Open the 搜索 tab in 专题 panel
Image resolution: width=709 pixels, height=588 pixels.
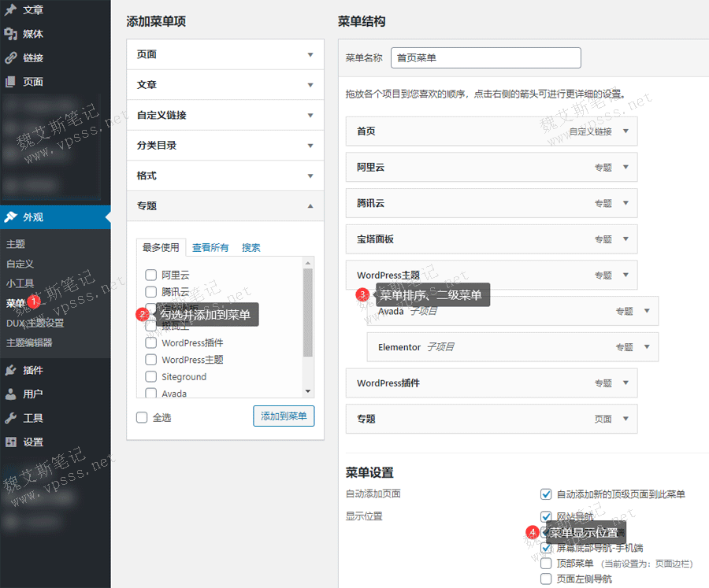click(251, 247)
